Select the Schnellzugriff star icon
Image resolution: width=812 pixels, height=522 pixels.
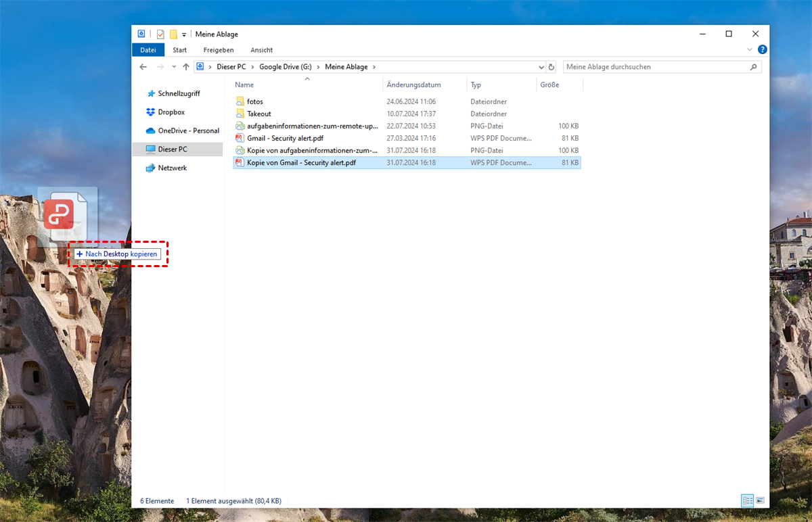(x=150, y=93)
